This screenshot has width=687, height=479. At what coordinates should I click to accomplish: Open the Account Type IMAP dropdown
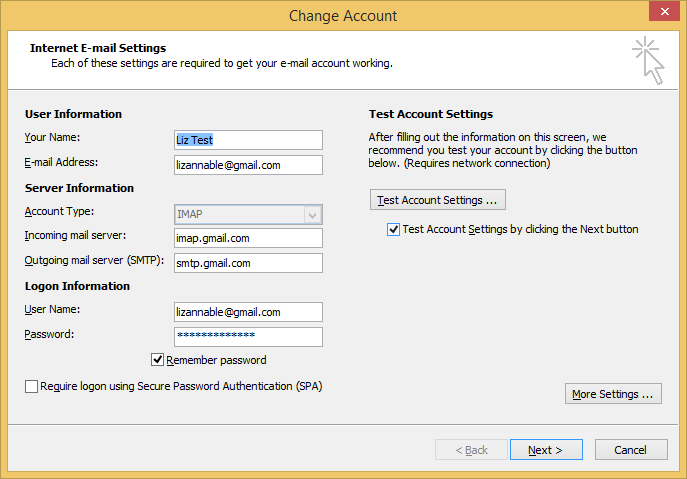pos(248,214)
